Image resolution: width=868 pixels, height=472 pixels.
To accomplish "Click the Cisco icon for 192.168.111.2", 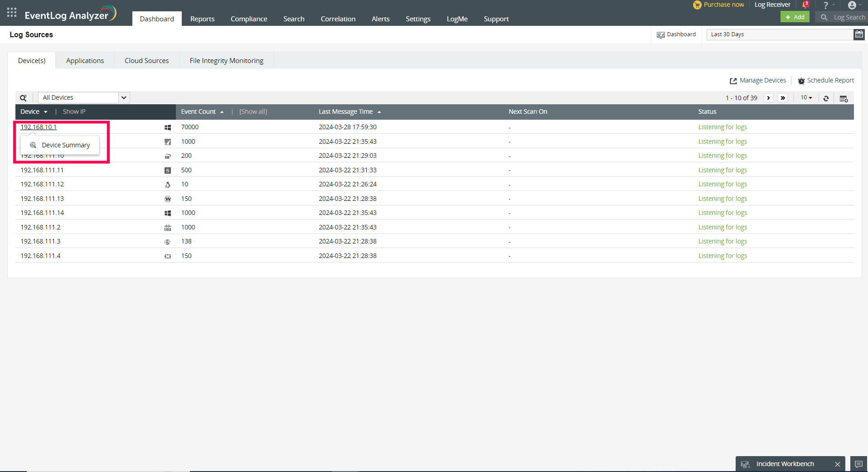I will pos(168,228).
